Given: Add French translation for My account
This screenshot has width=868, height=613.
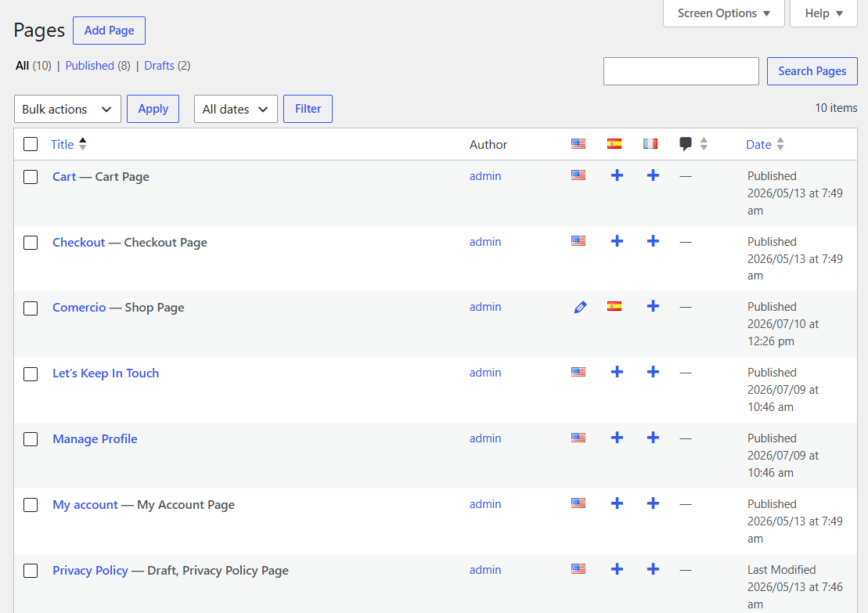Looking at the screenshot, I should 653,503.
